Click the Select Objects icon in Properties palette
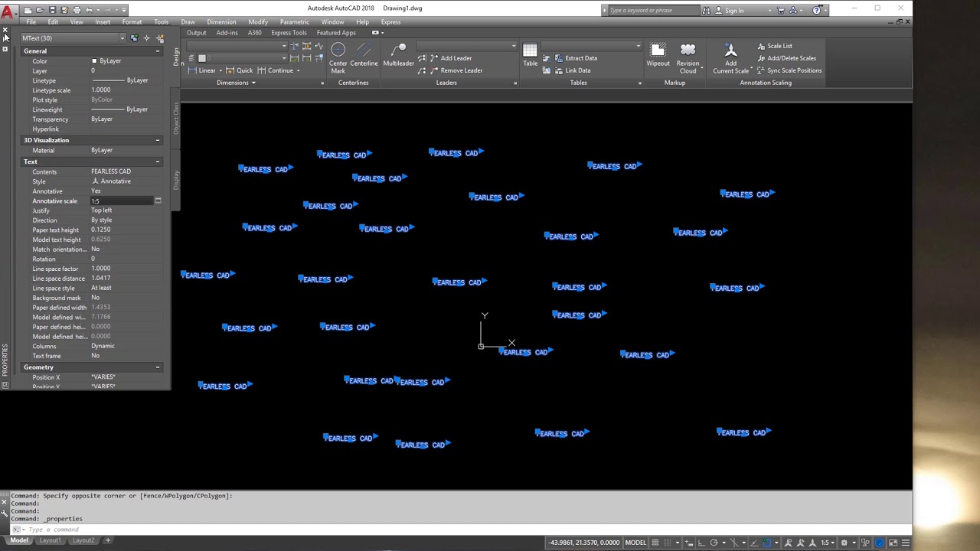This screenshot has width=980, height=551. click(x=147, y=38)
